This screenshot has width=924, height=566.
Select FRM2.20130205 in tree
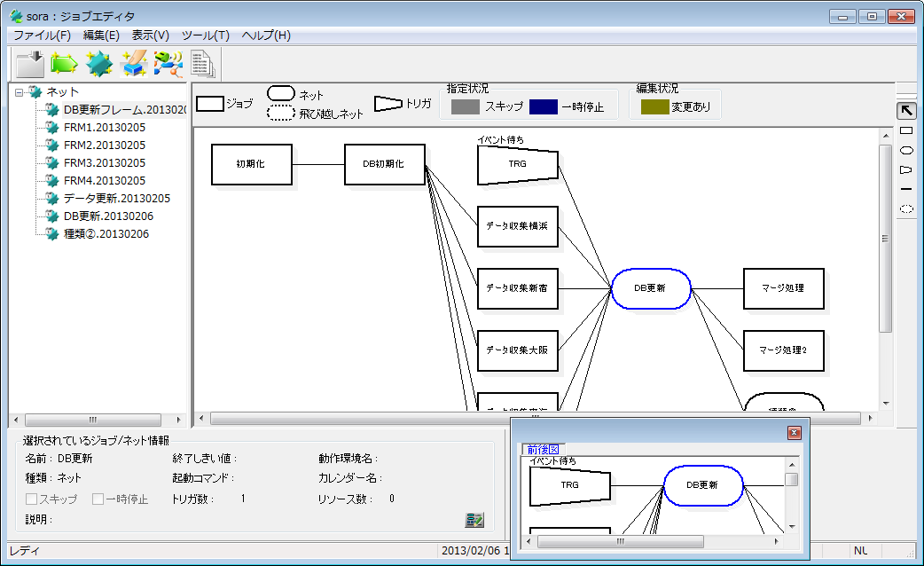(105, 145)
